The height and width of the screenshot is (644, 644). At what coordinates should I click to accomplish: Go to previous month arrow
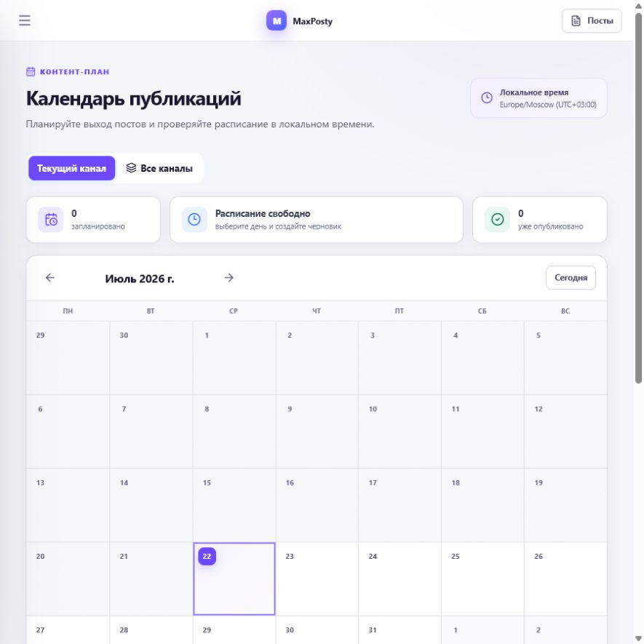pos(49,278)
